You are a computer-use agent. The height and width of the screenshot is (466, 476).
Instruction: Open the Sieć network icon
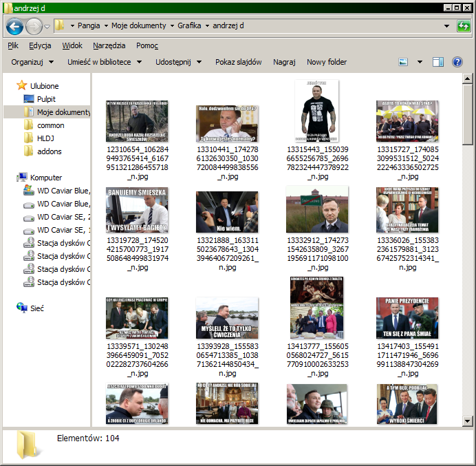pyautogui.click(x=36, y=308)
